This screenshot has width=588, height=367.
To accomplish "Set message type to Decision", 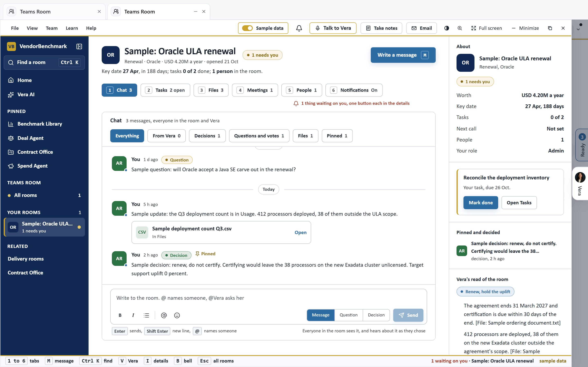I will pyautogui.click(x=376, y=315).
